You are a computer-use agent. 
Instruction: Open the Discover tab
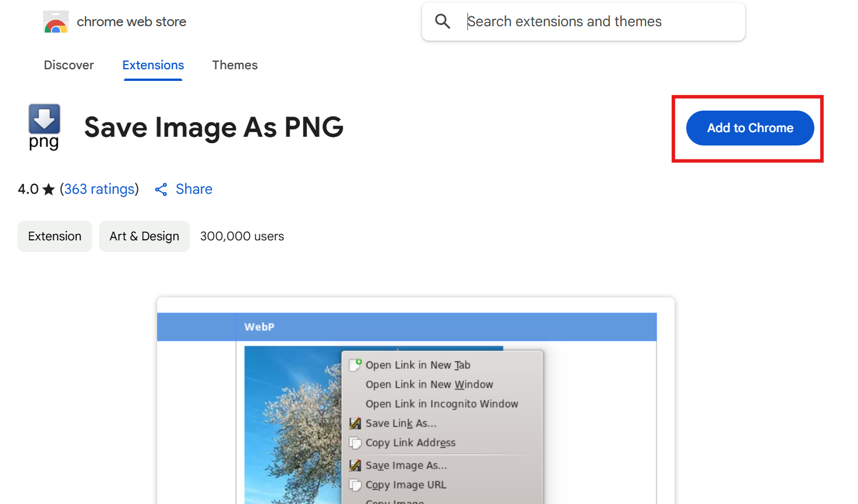pyautogui.click(x=69, y=65)
